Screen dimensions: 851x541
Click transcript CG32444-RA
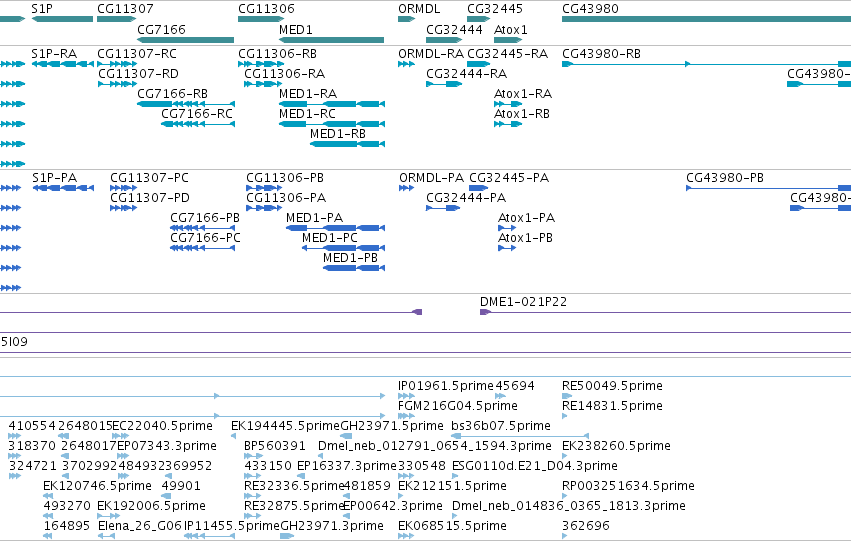coord(467,74)
